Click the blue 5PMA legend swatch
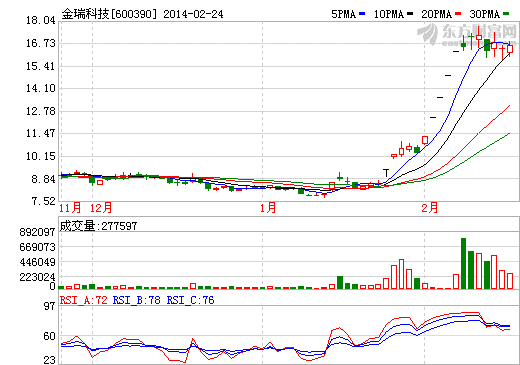520x365 pixels. [362, 14]
